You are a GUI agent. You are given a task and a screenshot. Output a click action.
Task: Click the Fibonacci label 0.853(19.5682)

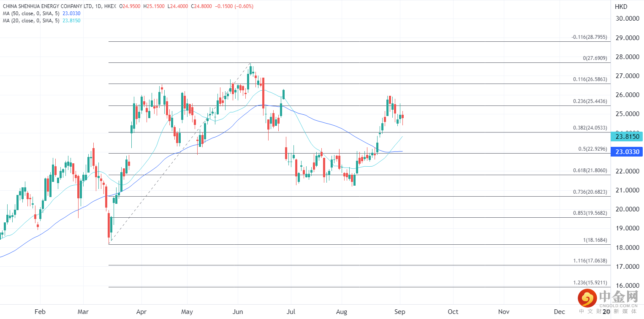(590, 213)
